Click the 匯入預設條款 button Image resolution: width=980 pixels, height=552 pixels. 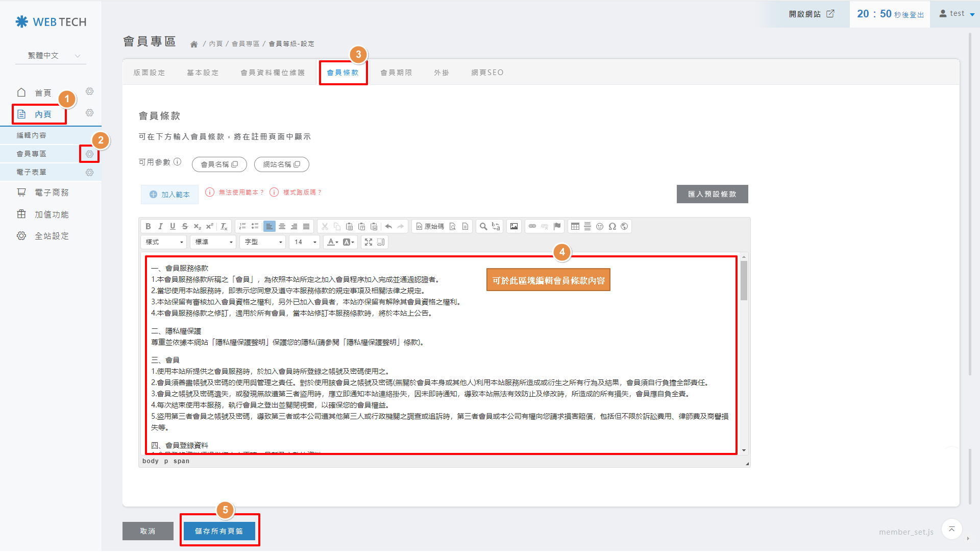tap(712, 195)
